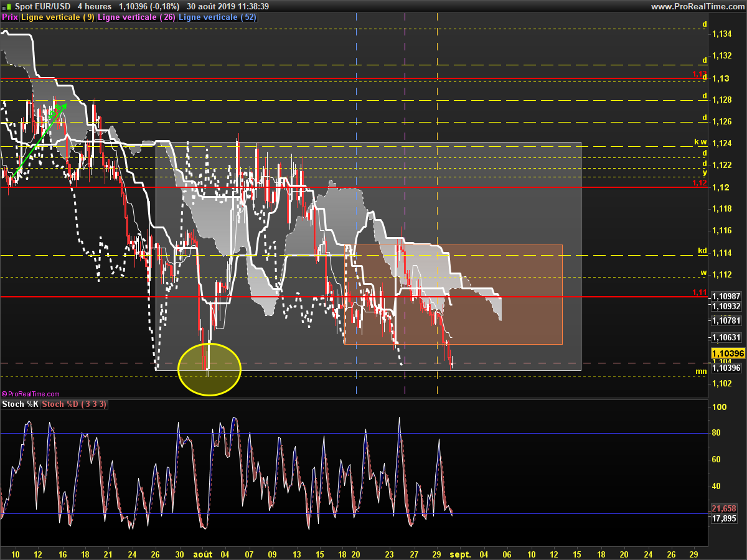The image size is (747, 560).
Task: Click the 80 level on stochastic scale
Action: (x=716, y=433)
